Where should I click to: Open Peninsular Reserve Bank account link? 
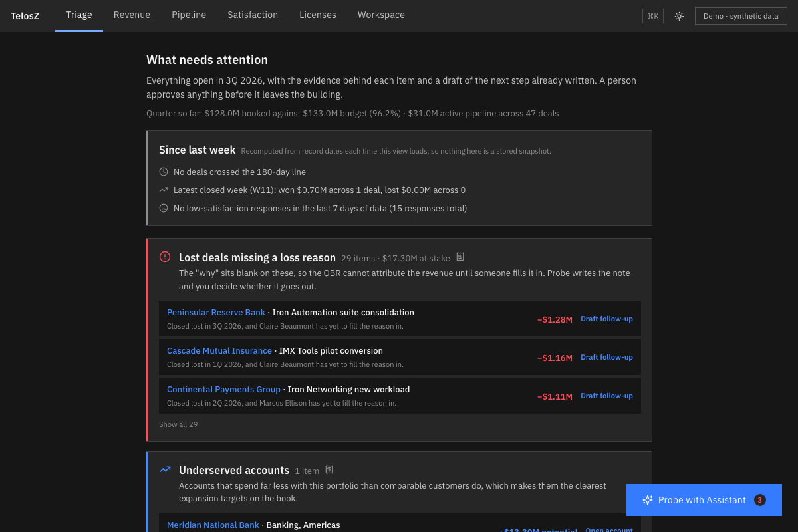coord(216,313)
